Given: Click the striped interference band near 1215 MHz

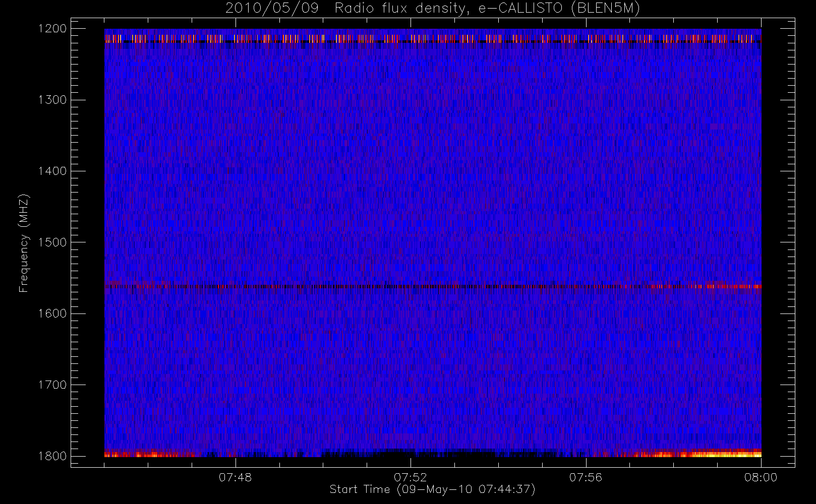Looking at the screenshot, I should 433,39.
